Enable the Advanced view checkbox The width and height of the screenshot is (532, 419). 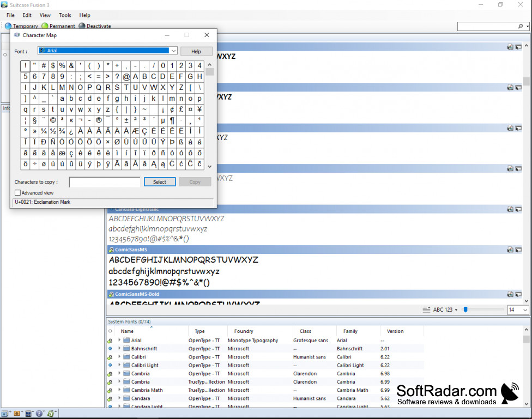point(17,193)
